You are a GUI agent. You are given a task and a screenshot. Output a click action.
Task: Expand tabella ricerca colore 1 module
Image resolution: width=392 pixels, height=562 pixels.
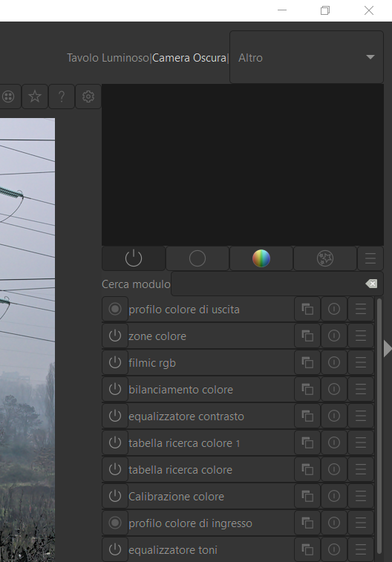(185, 443)
